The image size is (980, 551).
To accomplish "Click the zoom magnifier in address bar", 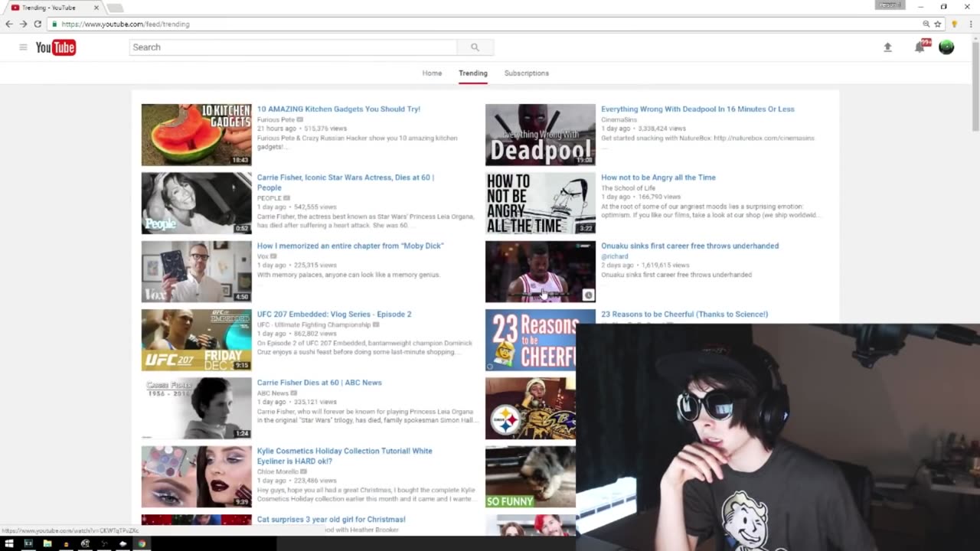I will click(926, 24).
